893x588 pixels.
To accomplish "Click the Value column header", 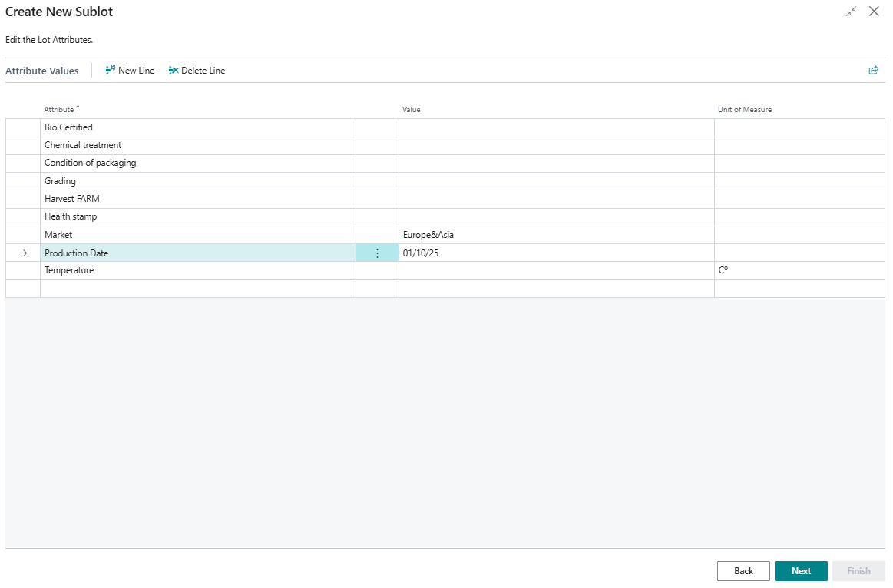I will pos(412,110).
